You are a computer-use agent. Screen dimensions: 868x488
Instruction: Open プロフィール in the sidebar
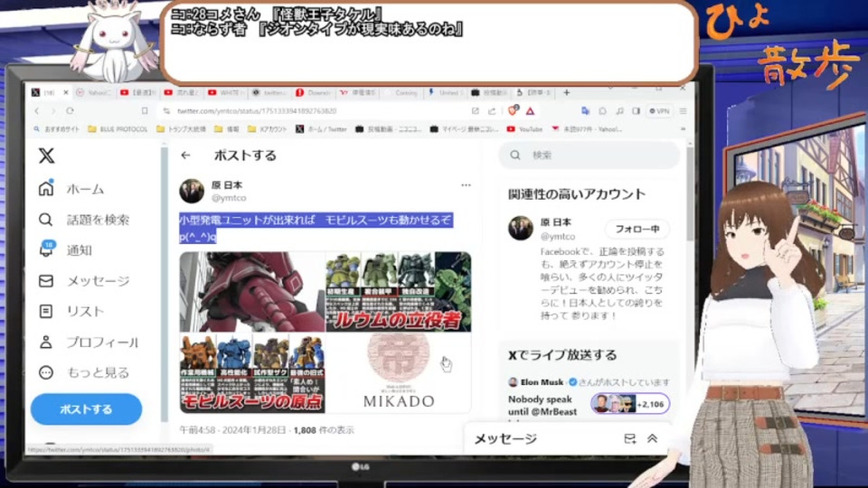[x=88, y=342]
